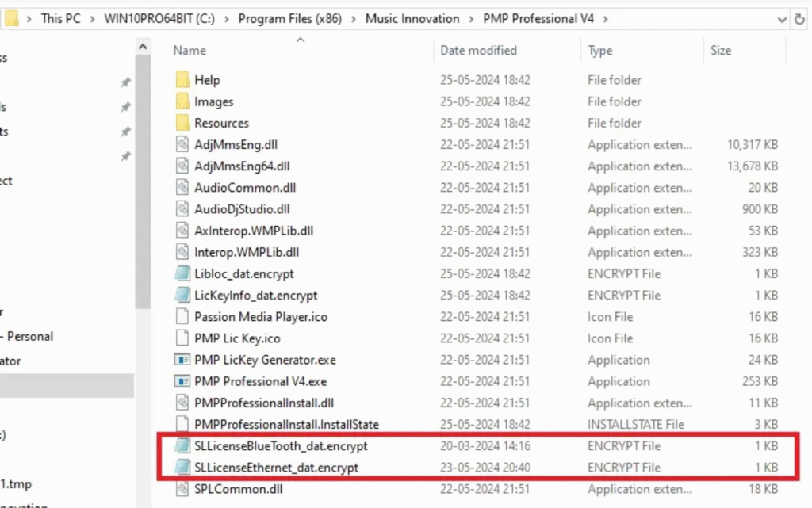Expand the chevron after Program Files (x86)
Screen dimensions: 812x508
click(x=354, y=19)
